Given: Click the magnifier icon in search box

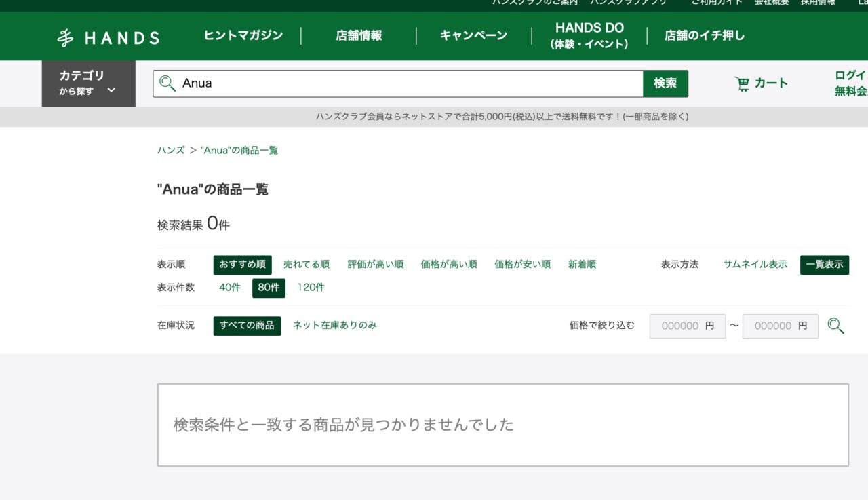Looking at the screenshot, I should click(x=167, y=83).
